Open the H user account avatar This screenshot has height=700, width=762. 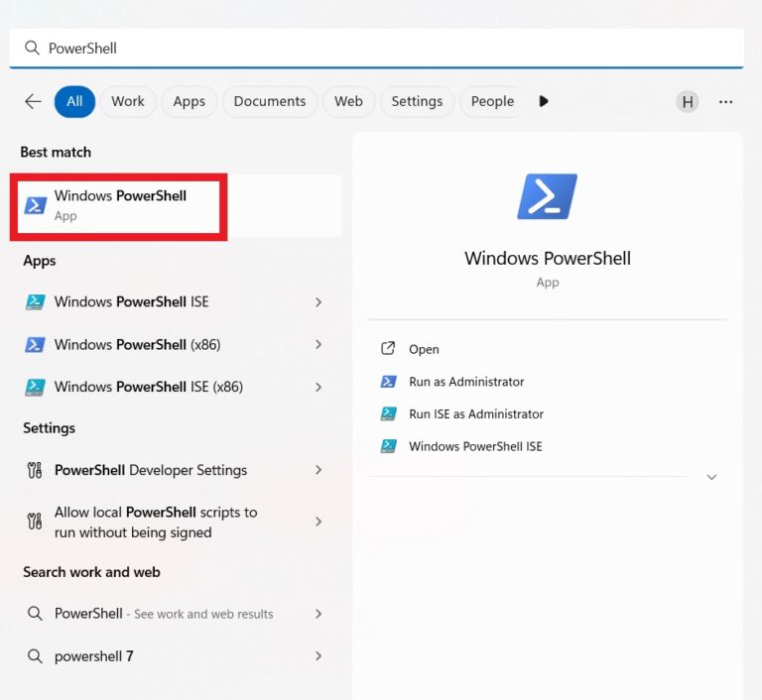688,102
